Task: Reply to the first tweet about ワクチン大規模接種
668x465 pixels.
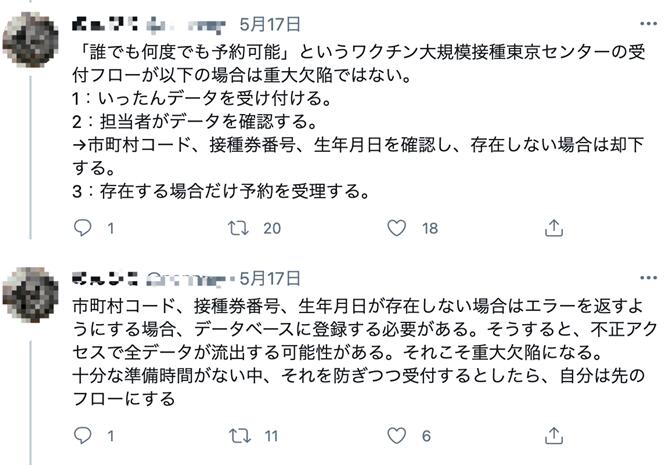Action: pos(84,228)
